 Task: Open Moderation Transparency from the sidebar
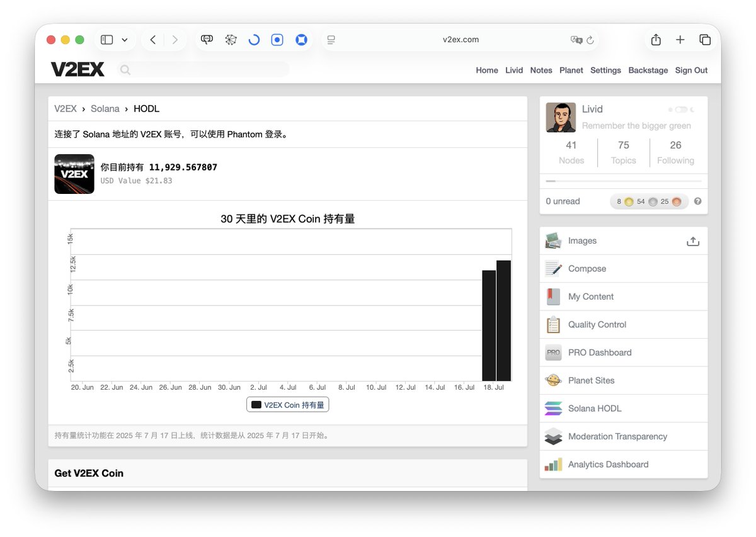[624, 436]
